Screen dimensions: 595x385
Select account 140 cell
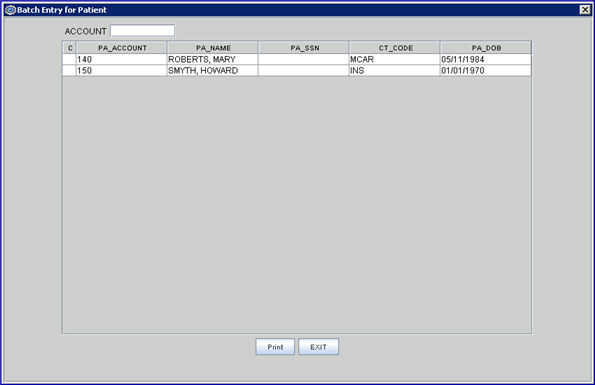[122, 59]
